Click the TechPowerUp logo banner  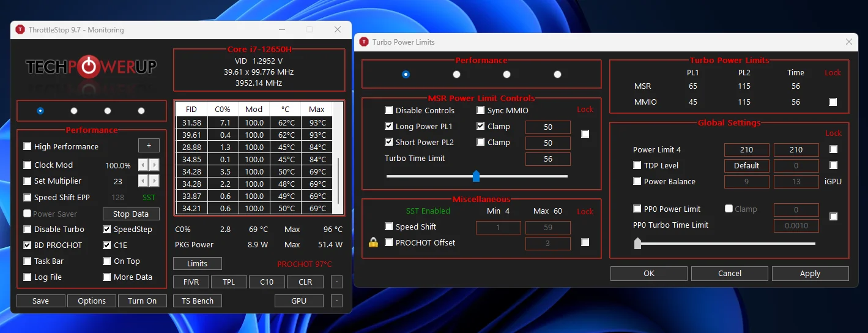pos(91,67)
